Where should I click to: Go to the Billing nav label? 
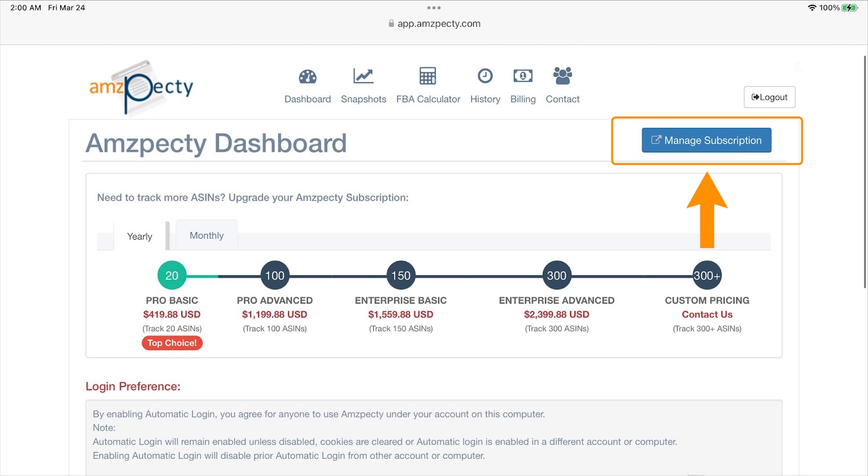[x=523, y=99]
